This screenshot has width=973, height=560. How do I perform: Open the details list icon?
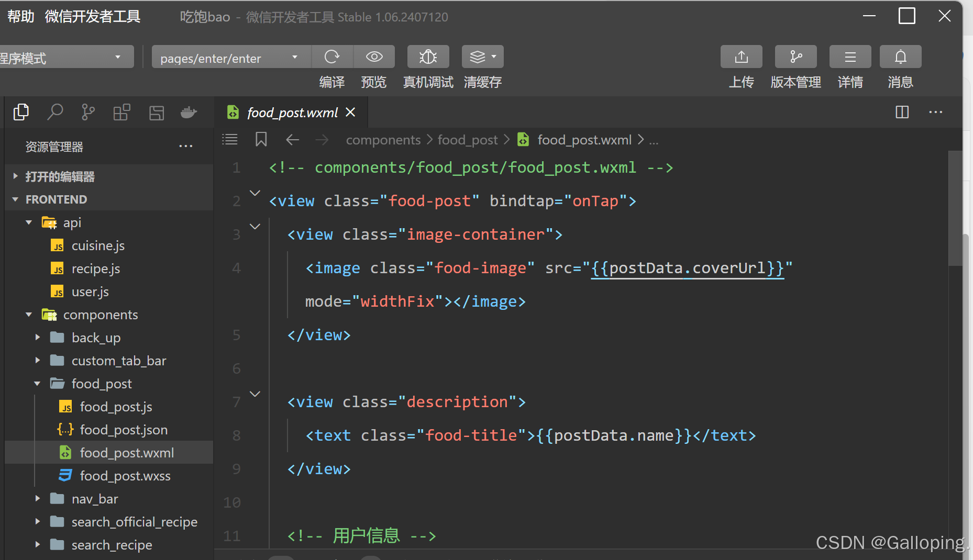click(850, 57)
